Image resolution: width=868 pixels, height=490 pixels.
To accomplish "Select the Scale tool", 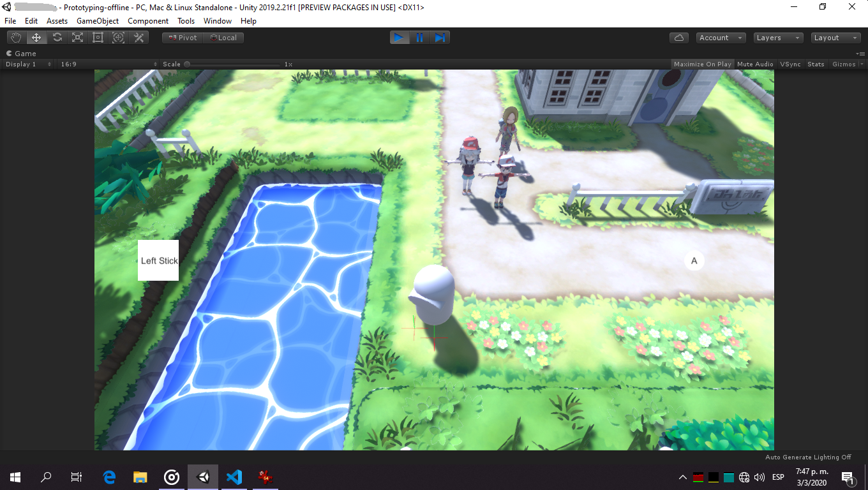I will (77, 38).
